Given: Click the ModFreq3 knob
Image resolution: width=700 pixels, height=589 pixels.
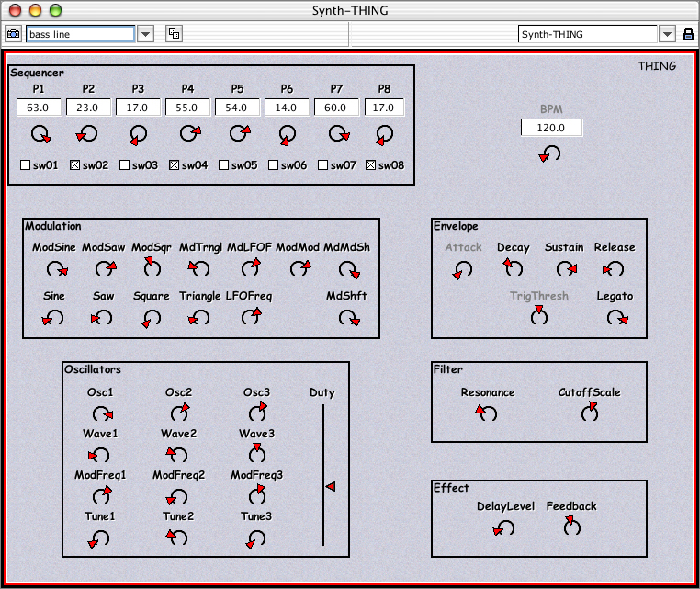Looking at the screenshot, I should pyautogui.click(x=257, y=494).
